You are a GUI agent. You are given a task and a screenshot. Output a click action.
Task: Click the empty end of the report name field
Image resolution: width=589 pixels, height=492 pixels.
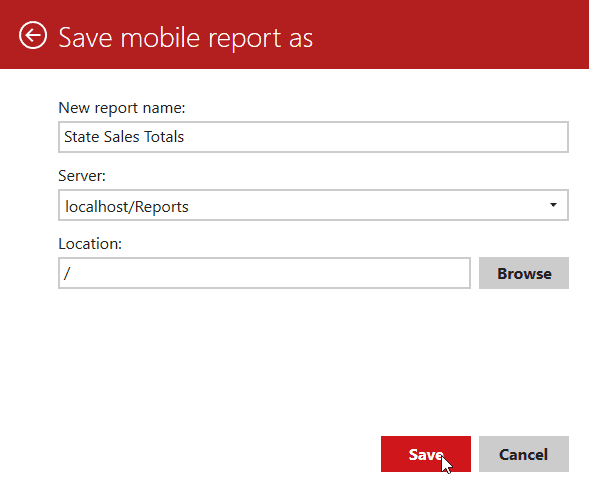point(376,137)
